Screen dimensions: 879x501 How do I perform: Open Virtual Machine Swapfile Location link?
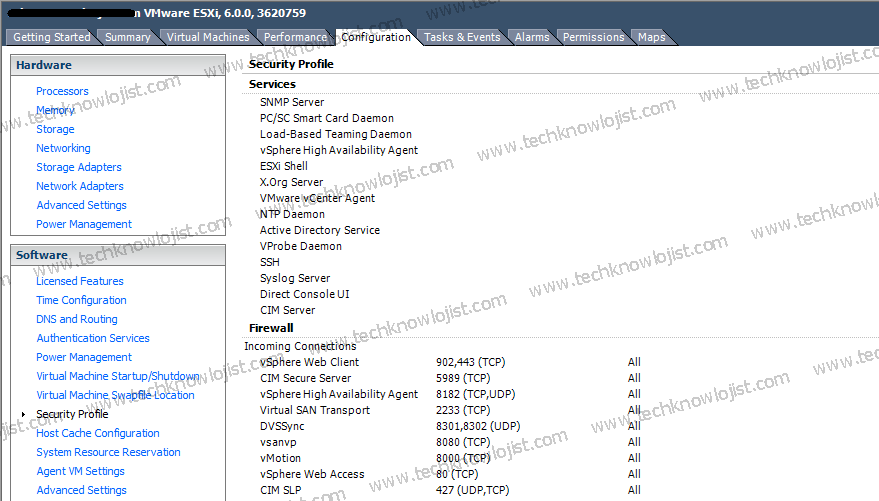[x=115, y=395]
